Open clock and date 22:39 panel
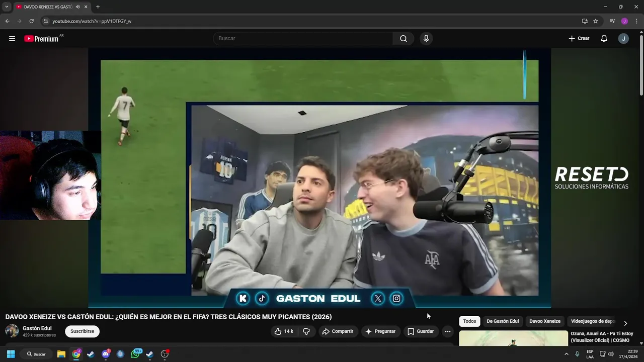Screen dimensions: 644x362 click(x=628, y=354)
